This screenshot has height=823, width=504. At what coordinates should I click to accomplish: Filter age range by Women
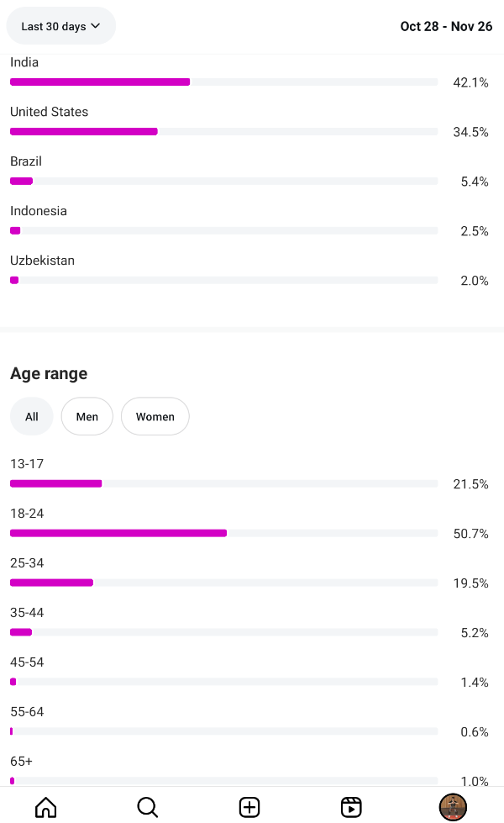coord(155,416)
